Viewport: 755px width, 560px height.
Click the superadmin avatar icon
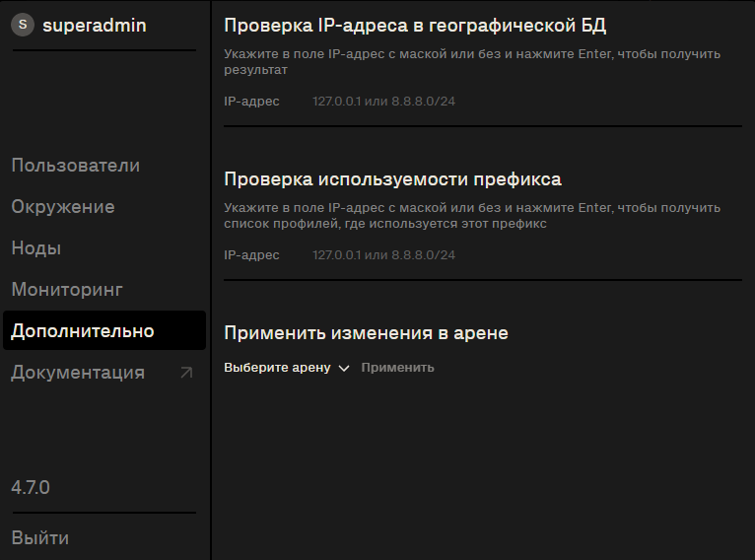click(22, 26)
